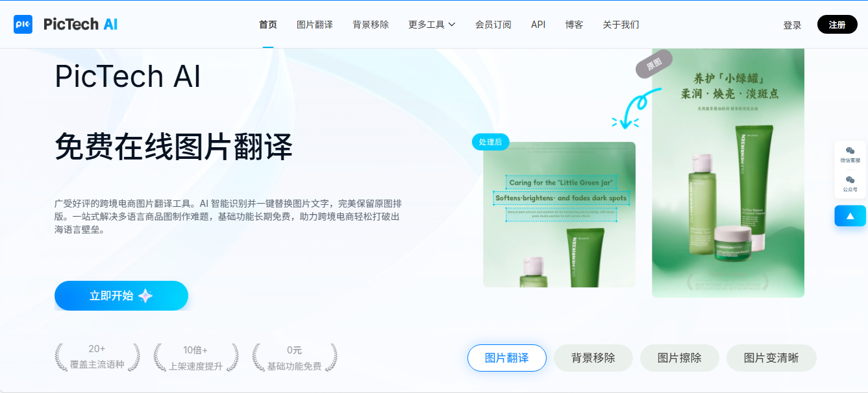Open 会员订阅 in the navigation bar
868x393 pixels.
(x=493, y=25)
